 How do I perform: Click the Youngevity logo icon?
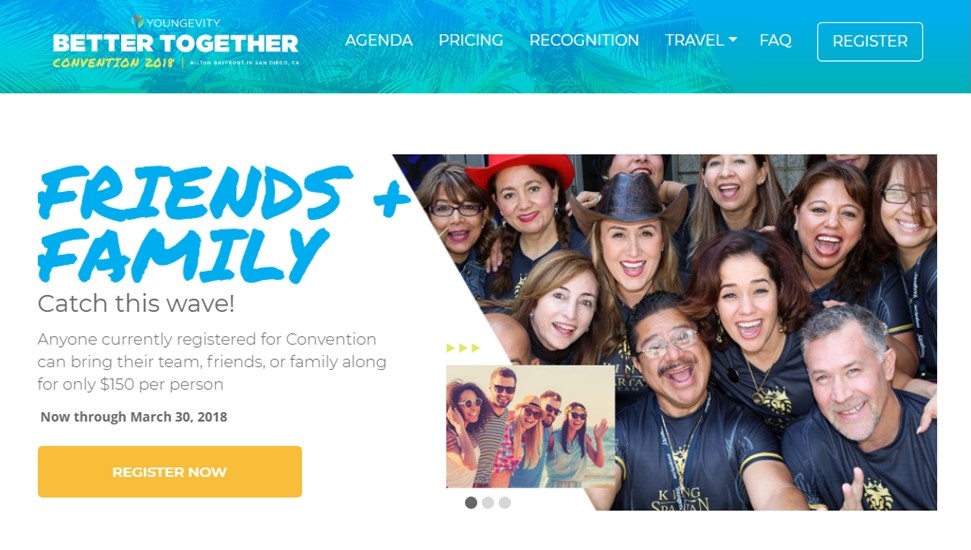[137, 22]
